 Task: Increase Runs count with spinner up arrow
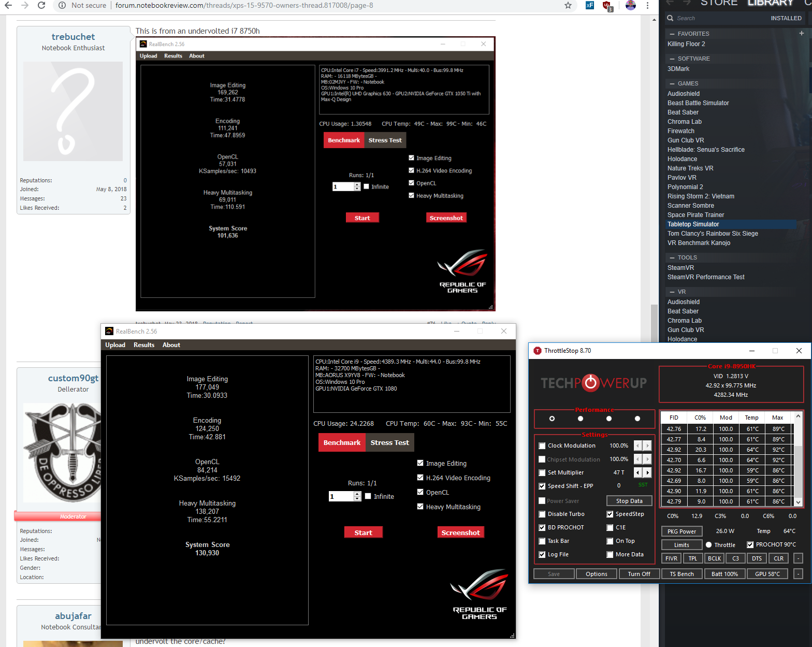point(357,494)
